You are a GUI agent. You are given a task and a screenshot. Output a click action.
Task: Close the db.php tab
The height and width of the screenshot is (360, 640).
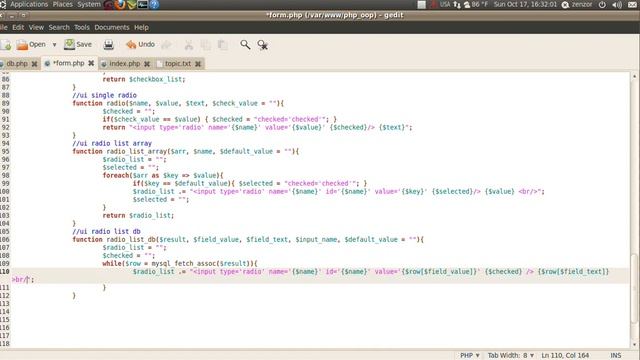[x=34, y=64]
